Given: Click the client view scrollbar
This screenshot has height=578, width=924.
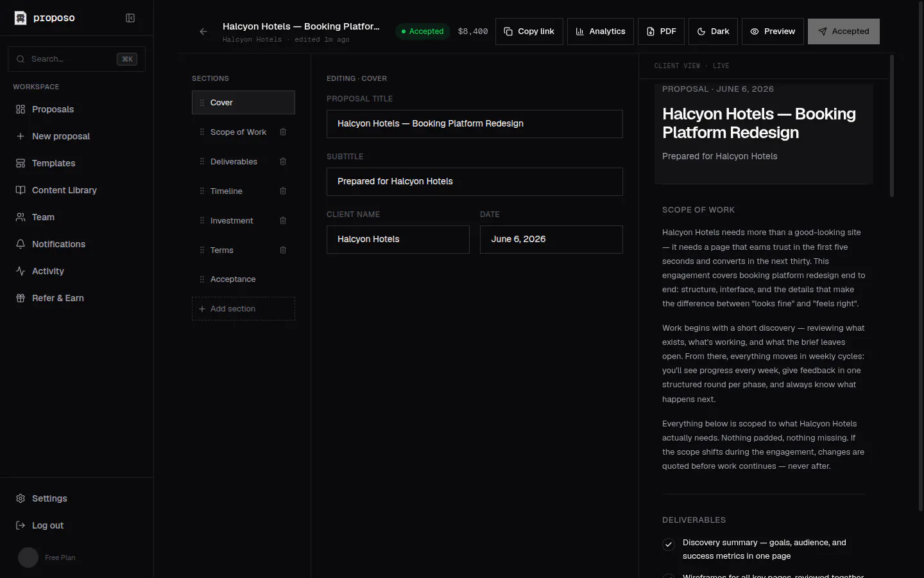Looking at the screenshot, I should pos(891,126).
